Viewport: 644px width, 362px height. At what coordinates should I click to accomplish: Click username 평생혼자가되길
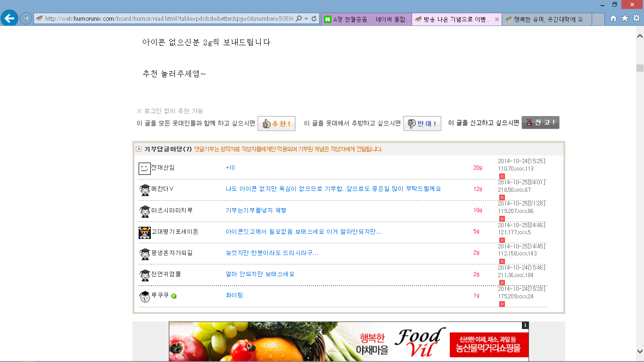[172, 253]
